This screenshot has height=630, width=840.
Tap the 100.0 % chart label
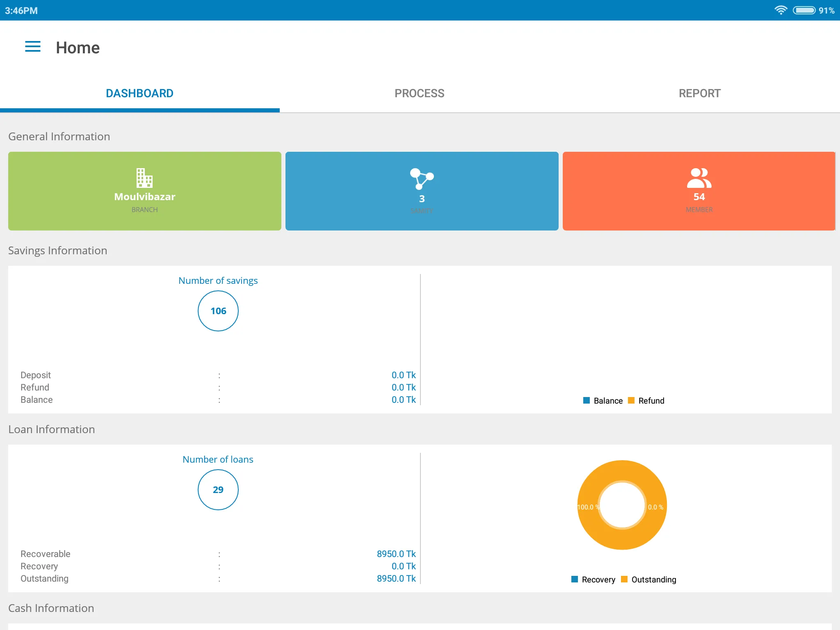(588, 507)
